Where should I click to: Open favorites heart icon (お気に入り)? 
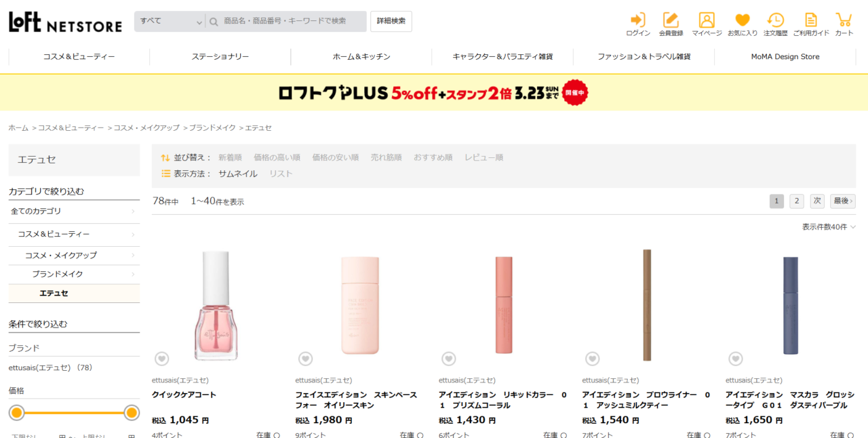pyautogui.click(x=743, y=24)
